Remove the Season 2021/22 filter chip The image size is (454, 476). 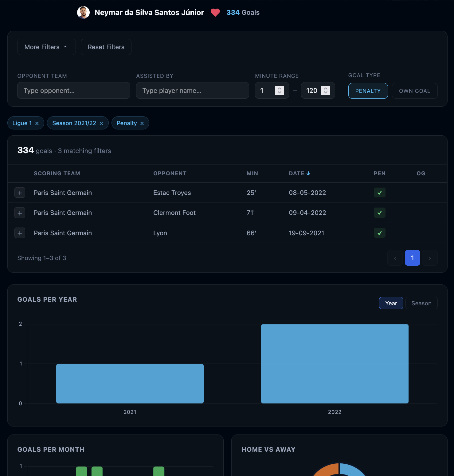click(x=101, y=123)
